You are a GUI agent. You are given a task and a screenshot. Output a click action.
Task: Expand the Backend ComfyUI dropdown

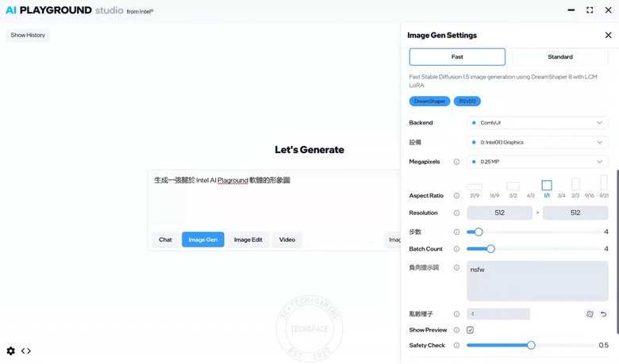pyautogui.click(x=537, y=123)
